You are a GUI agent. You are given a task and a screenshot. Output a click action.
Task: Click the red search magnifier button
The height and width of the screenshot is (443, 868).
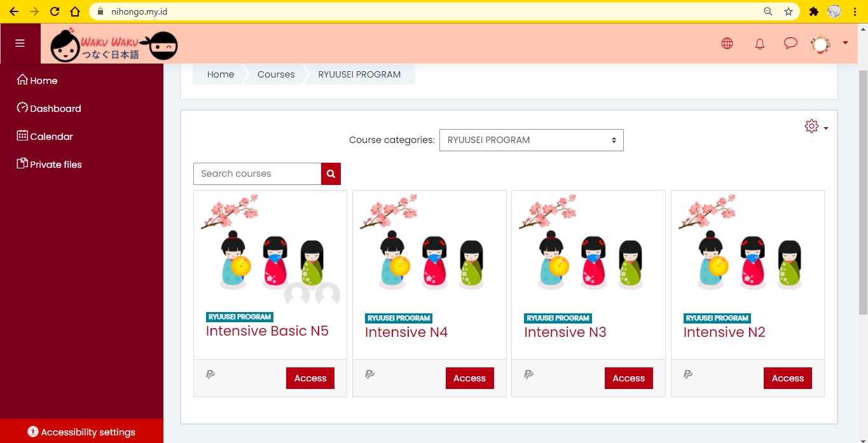pos(331,174)
